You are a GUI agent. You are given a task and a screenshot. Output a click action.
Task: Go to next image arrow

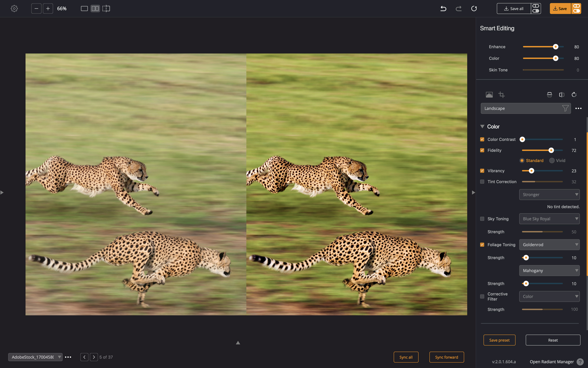coord(94,357)
